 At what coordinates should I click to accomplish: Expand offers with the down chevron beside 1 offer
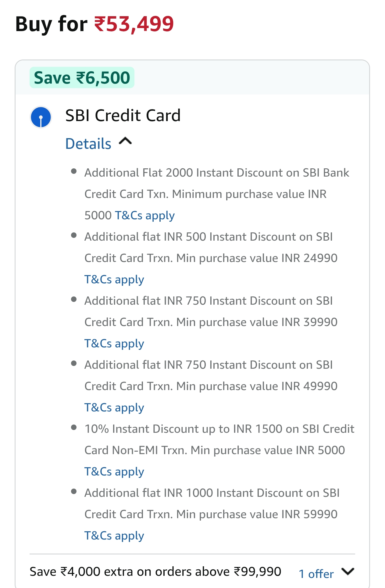pyautogui.click(x=348, y=571)
